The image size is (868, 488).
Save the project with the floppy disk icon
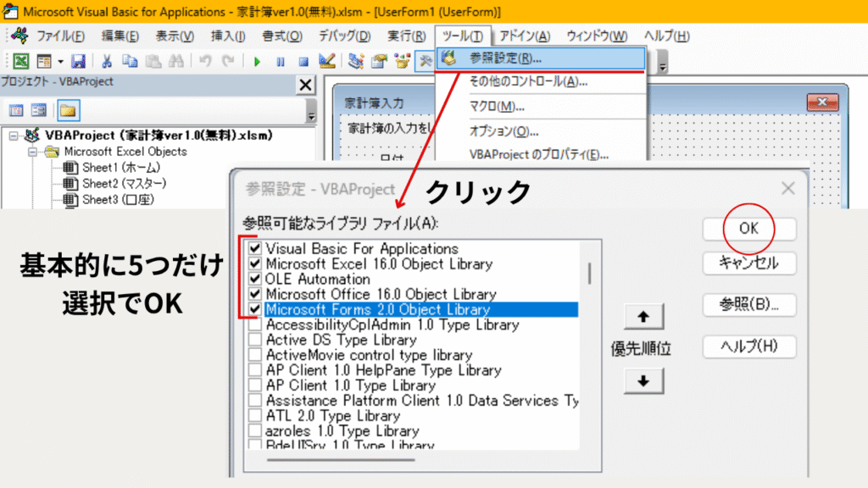click(x=79, y=61)
